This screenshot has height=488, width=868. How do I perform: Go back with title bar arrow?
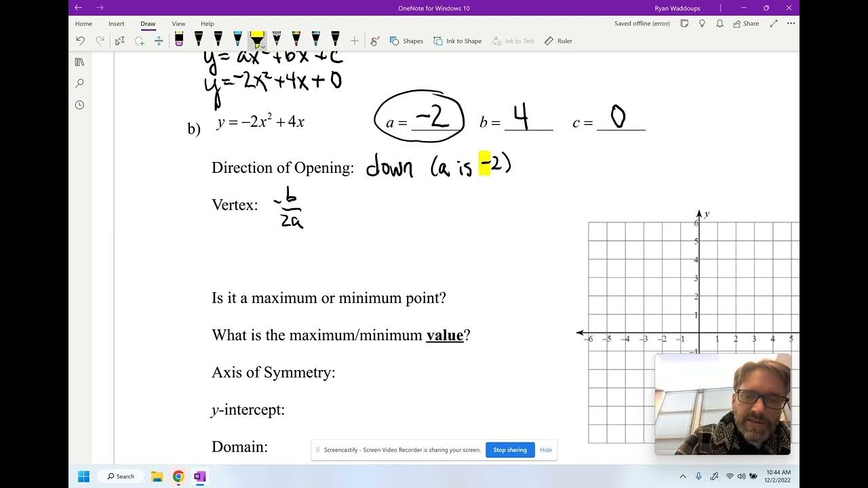[x=78, y=7]
